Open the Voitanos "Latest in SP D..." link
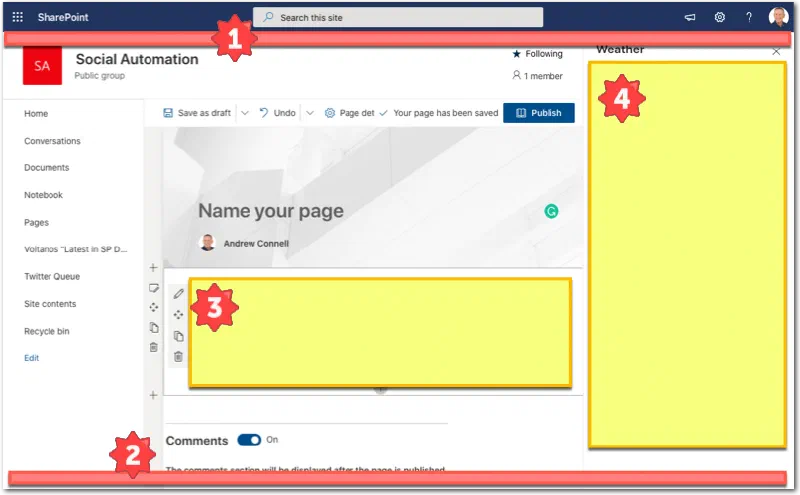800x495 pixels. click(76, 249)
